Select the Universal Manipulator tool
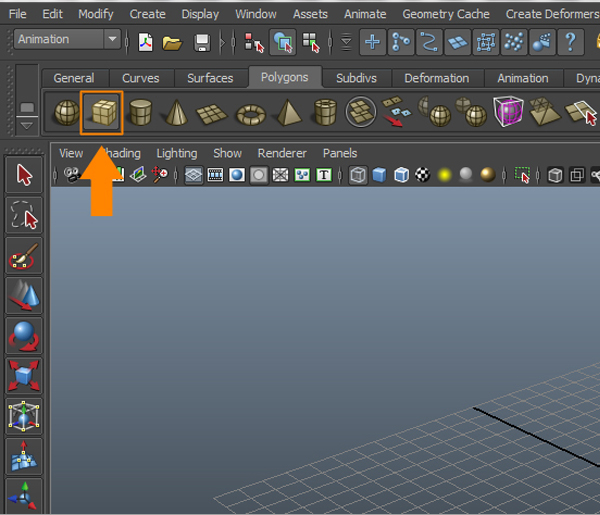This screenshot has width=600, height=515. tap(24, 416)
